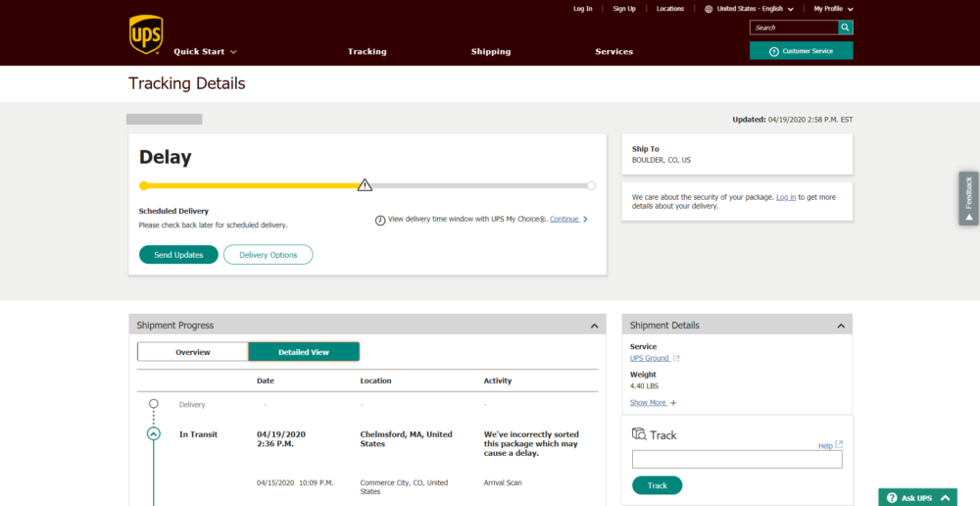Select the Detailed View toggle
The image size is (980, 506).
point(304,352)
